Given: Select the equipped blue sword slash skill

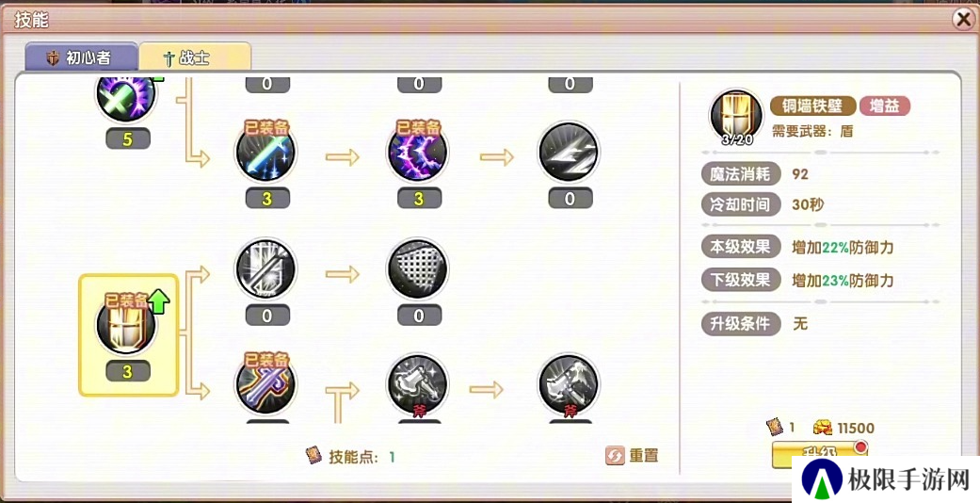Looking at the screenshot, I should (266, 153).
